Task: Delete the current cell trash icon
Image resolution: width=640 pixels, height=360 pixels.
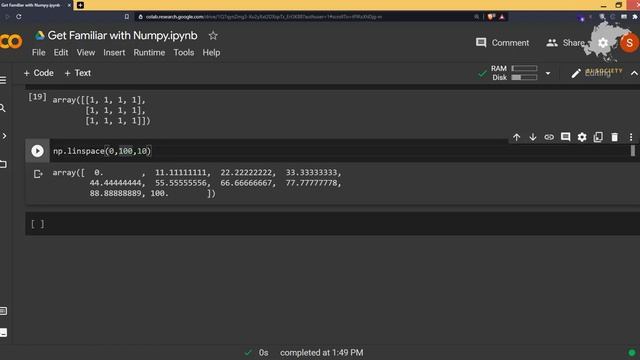Action: point(614,137)
